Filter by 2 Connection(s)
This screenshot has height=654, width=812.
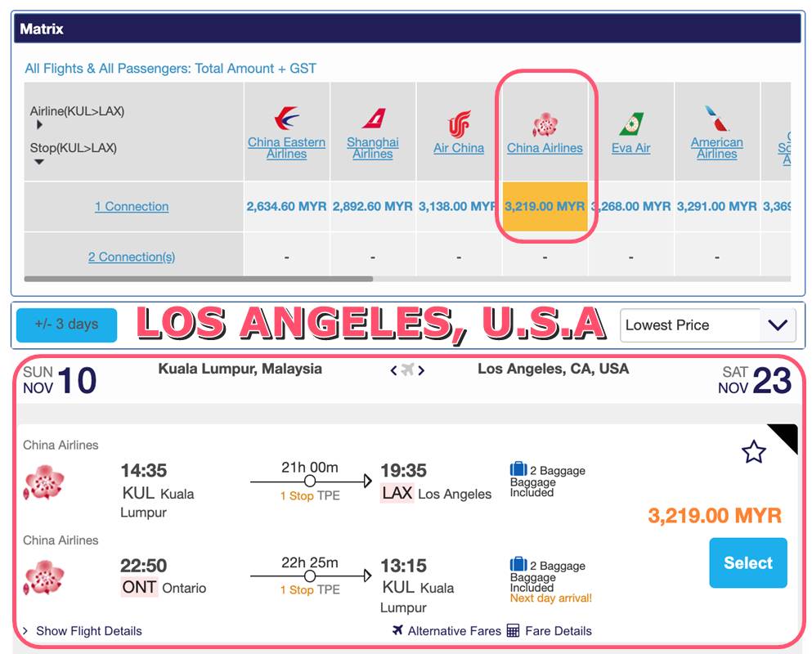click(x=132, y=257)
